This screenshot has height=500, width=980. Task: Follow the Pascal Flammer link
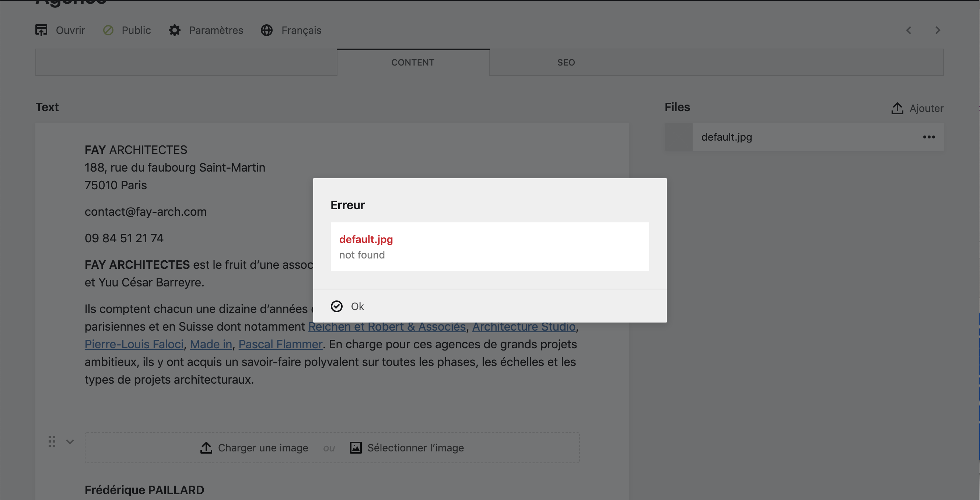280,344
